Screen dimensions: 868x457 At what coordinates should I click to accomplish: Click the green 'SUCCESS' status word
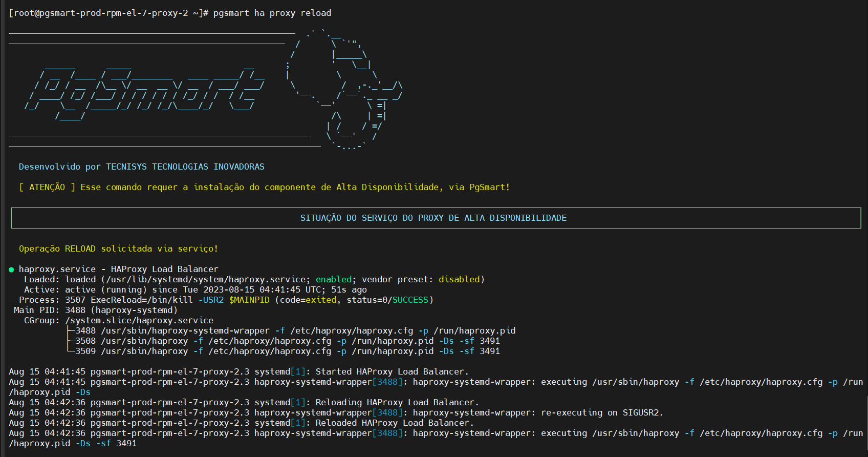click(410, 300)
